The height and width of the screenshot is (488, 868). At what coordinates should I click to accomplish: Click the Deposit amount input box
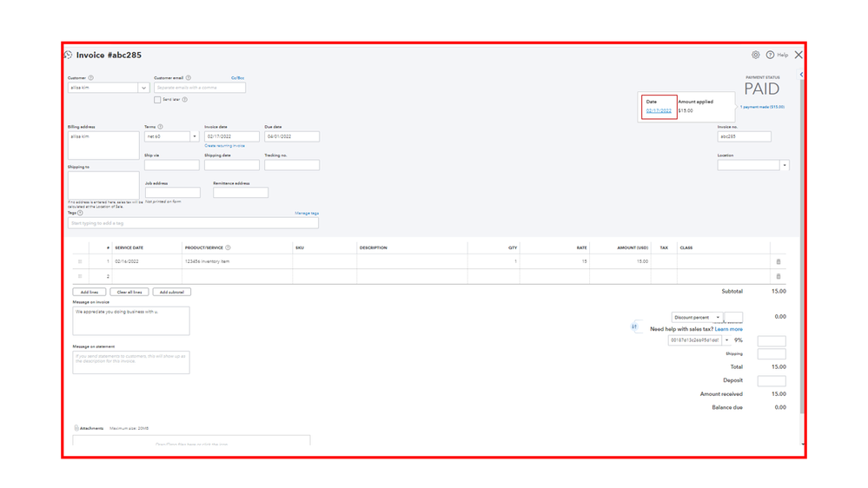coord(772,381)
